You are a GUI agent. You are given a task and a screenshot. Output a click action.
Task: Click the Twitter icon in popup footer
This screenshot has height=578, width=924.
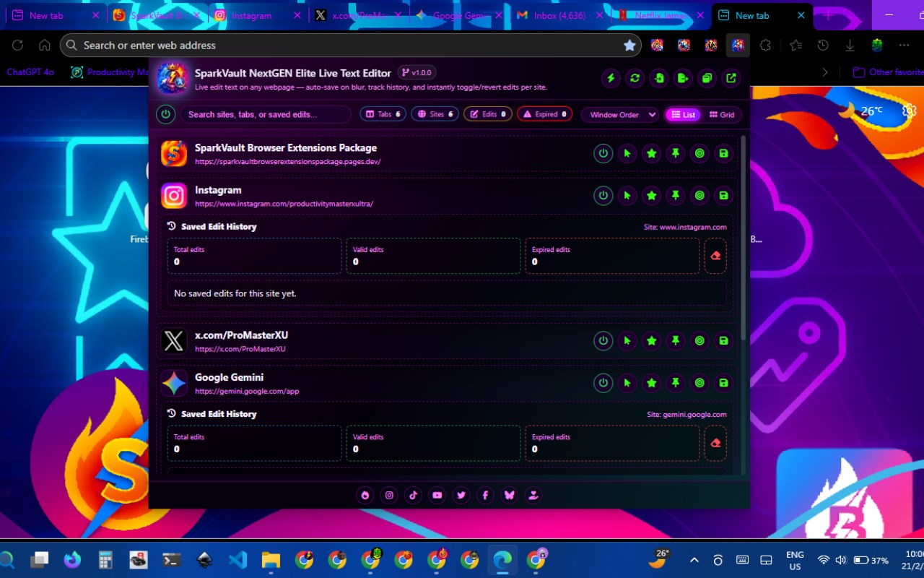click(x=461, y=495)
